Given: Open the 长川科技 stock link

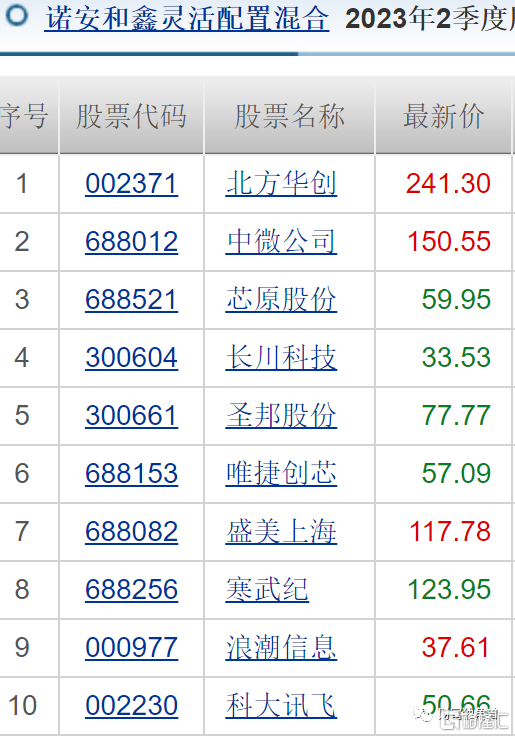Looking at the screenshot, I should (x=281, y=358).
